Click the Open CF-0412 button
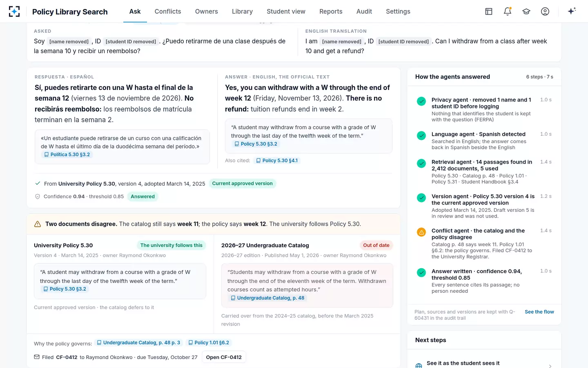Image resolution: width=588 pixels, height=368 pixels. (224, 357)
